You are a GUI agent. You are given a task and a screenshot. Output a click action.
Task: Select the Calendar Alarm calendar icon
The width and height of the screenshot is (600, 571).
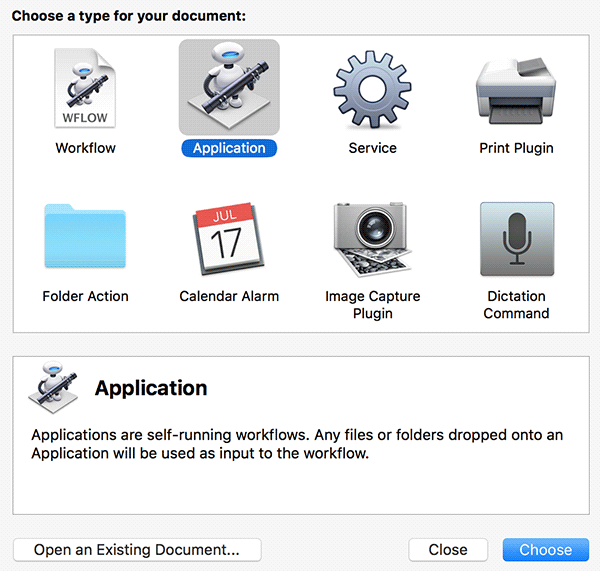228,238
